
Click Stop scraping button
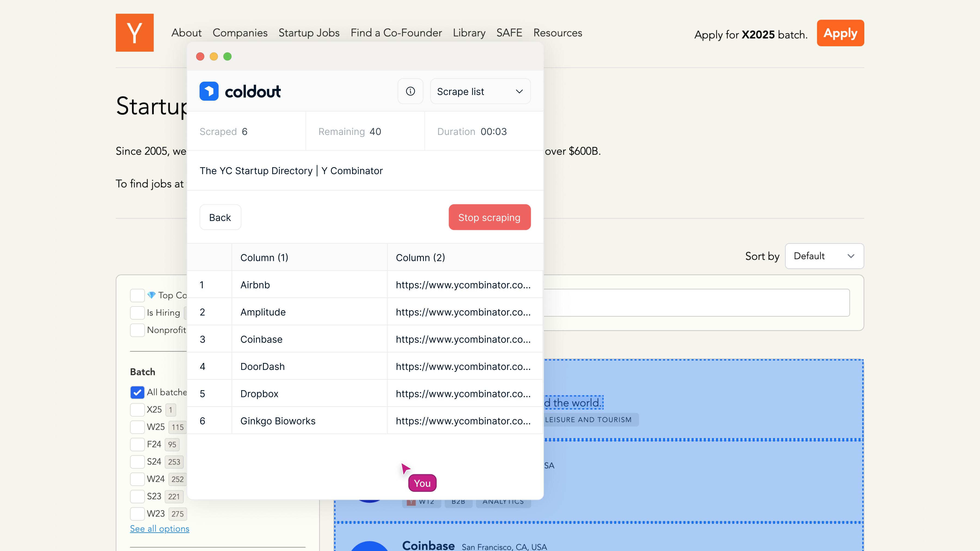click(489, 217)
